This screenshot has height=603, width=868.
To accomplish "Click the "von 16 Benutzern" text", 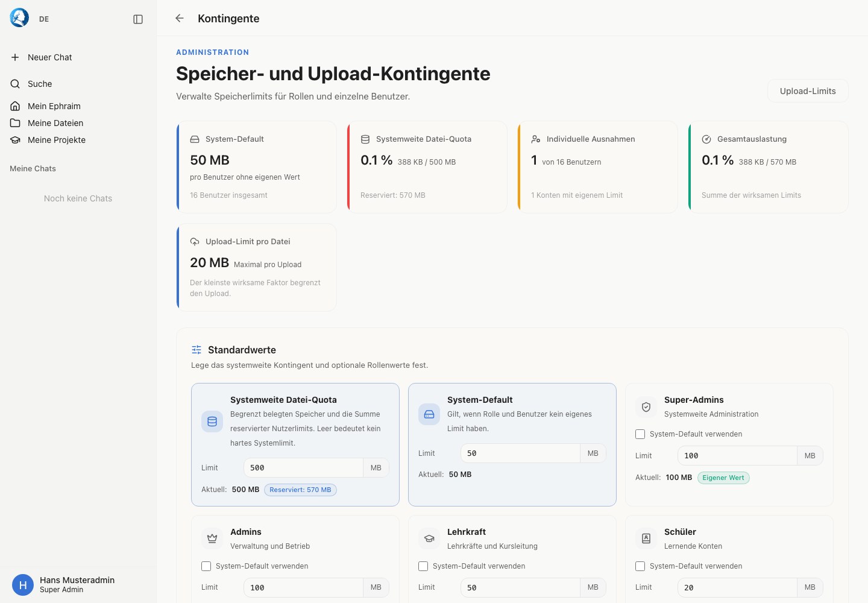I will point(571,162).
